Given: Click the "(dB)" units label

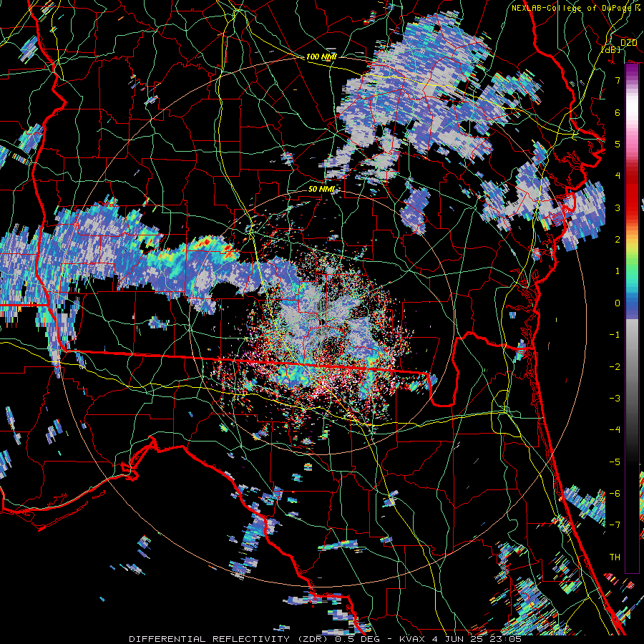Looking at the screenshot, I should [x=611, y=49].
